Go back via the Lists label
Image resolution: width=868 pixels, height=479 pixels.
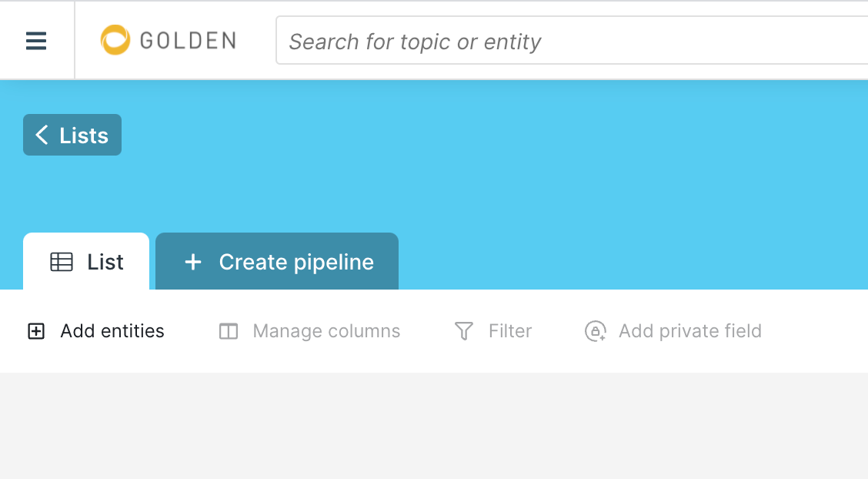coord(84,136)
